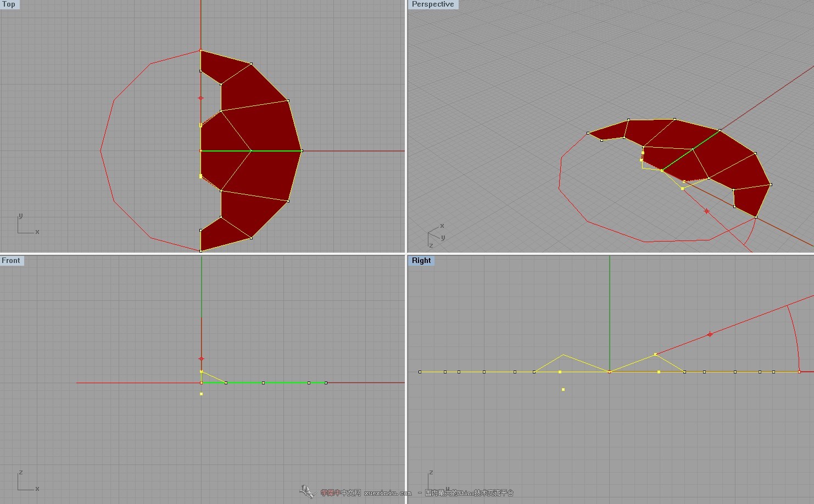This screenshot has height=504, width=814.
Task: Activate the Perspective viewport title label
Action: 433,4
